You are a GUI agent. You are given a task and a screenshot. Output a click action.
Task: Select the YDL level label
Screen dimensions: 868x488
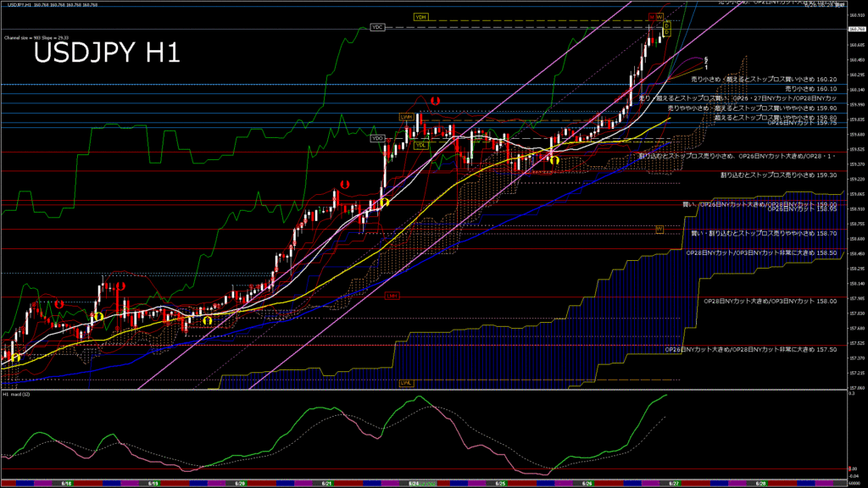(420, 146)
